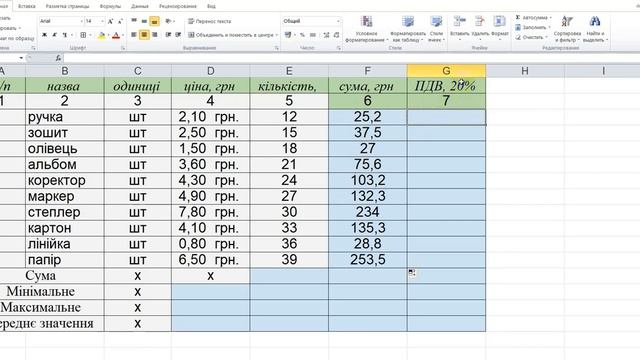
Task: Toggle align middle vertical alignment
Action: coord(144,21)
